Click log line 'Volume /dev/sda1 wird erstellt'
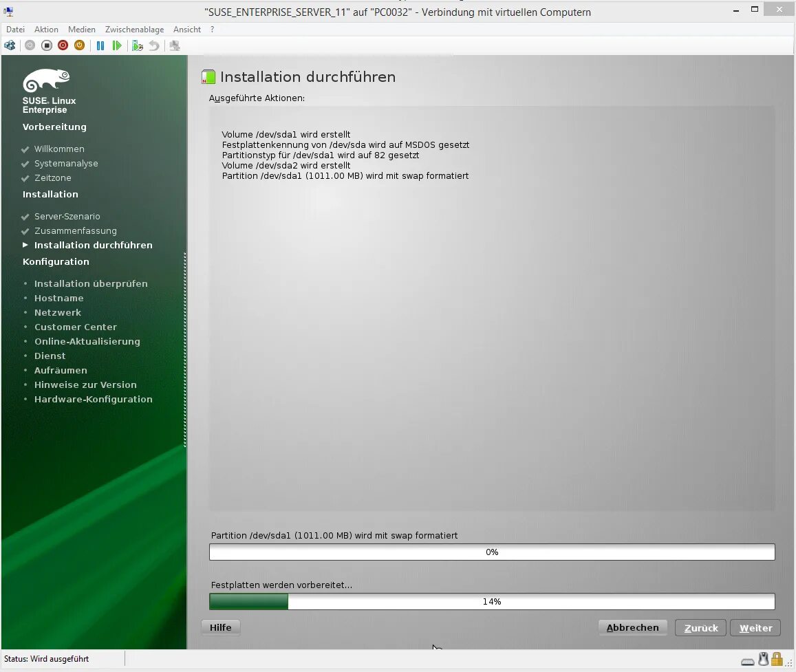796x672 pixels. click(286, 135)
